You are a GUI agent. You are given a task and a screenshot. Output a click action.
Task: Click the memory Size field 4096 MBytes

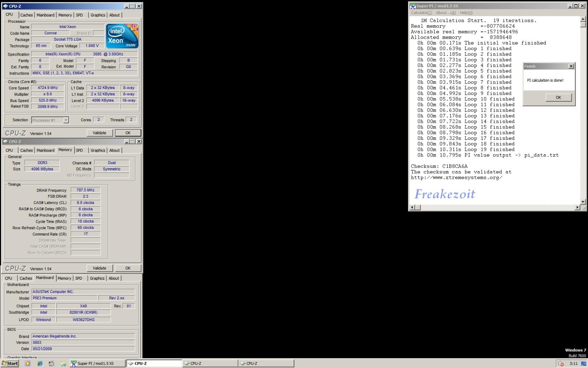42,169
